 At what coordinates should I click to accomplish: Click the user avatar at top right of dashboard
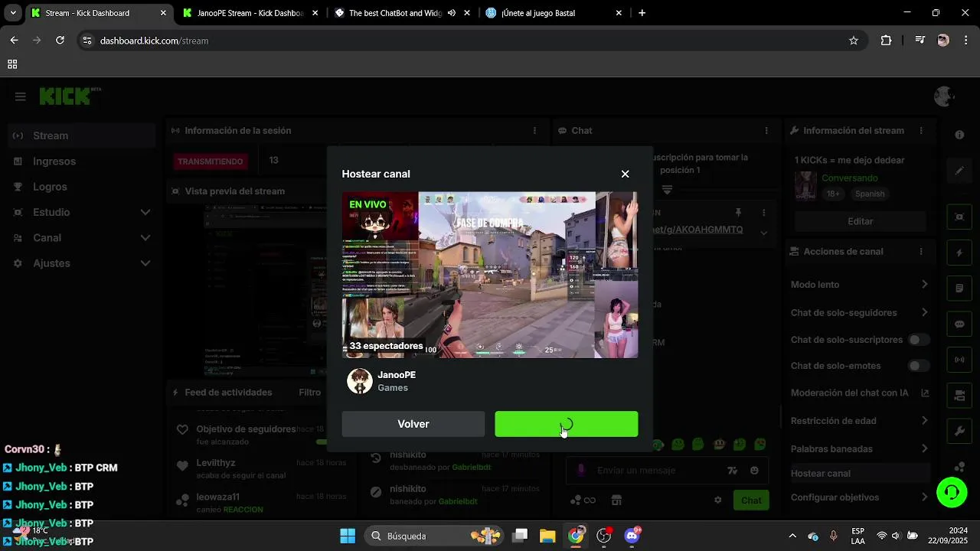tap(944, 96)
